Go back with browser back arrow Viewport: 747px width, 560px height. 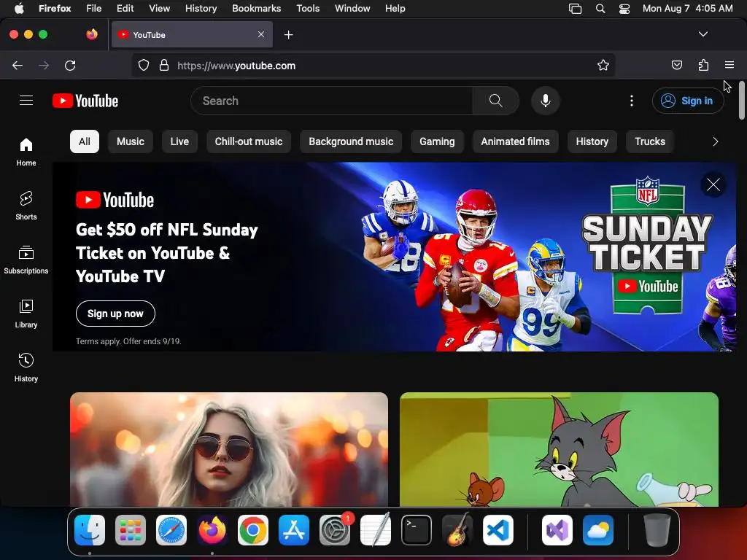(18, 65)
